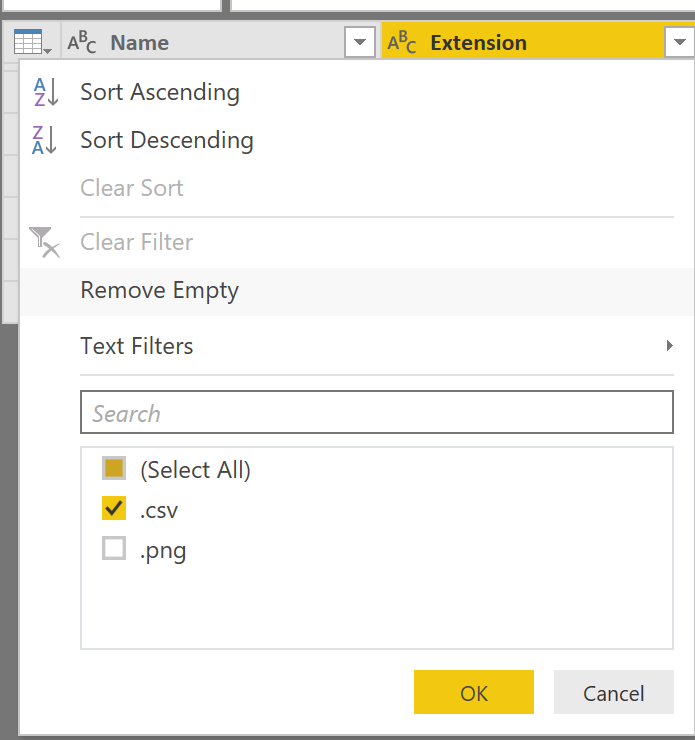Open the Extension column filter dropdown

point(678,43)
